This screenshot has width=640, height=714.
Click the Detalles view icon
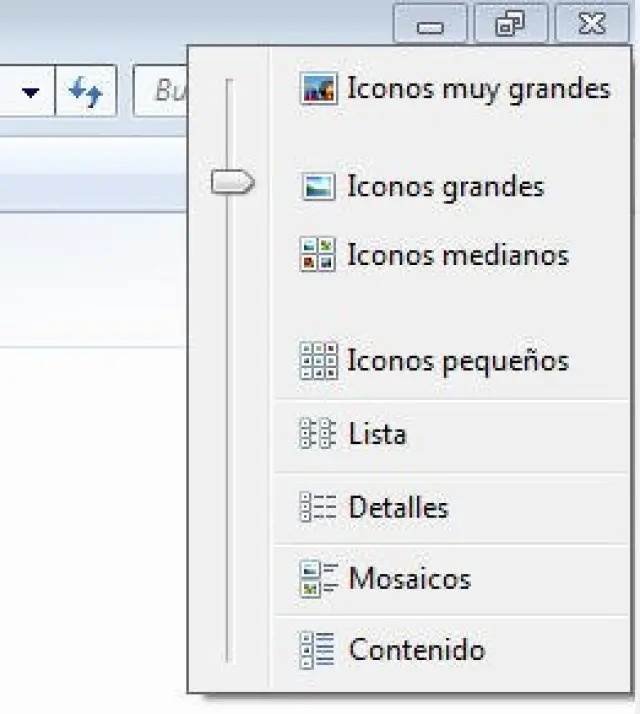[318, 508]
